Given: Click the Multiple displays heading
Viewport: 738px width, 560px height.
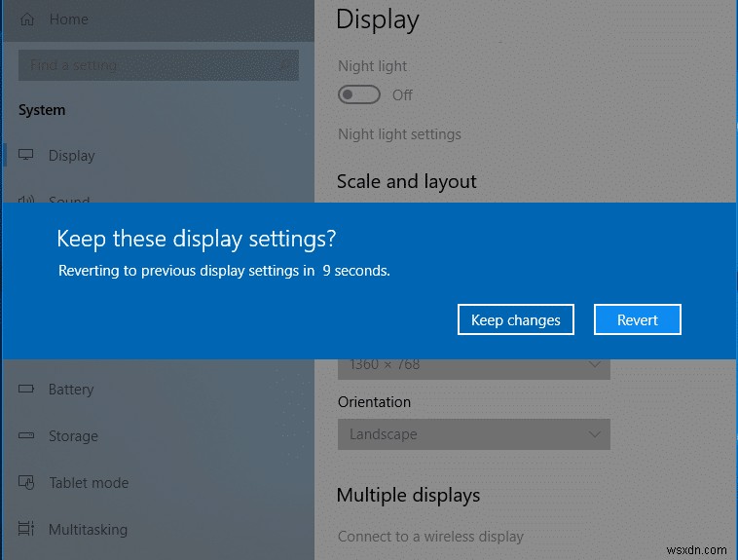Looking at the screenshot, I should point(409,496).
